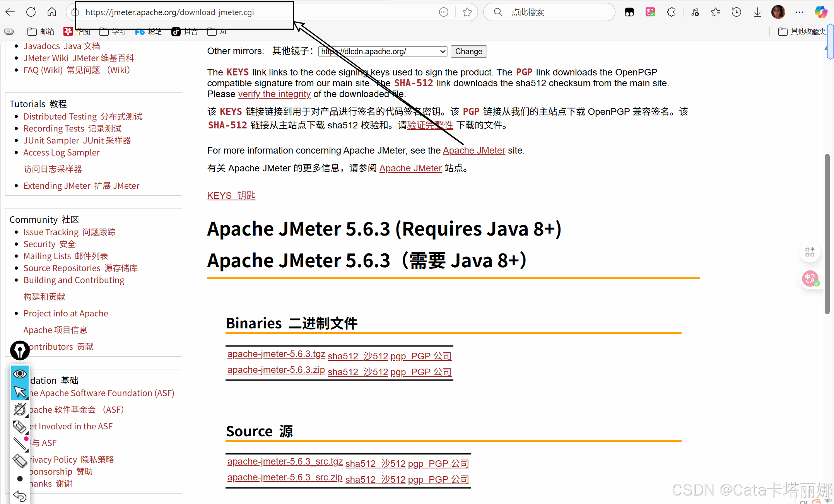
Task: Click the Change mirror button
Action: click(468, 51)
